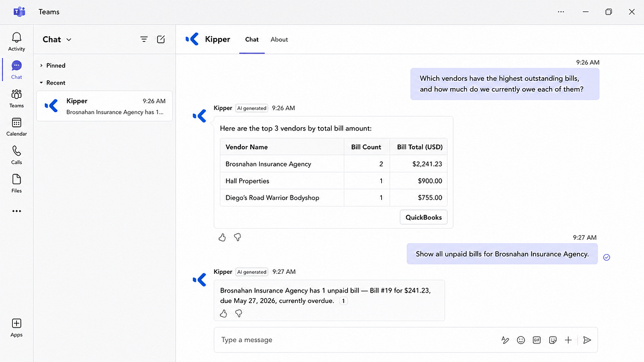Image resolution: width=644 pixels, height=362 pixels.
Task: Show more apps ellipsis in sidebar
Action: pos(16,211)
